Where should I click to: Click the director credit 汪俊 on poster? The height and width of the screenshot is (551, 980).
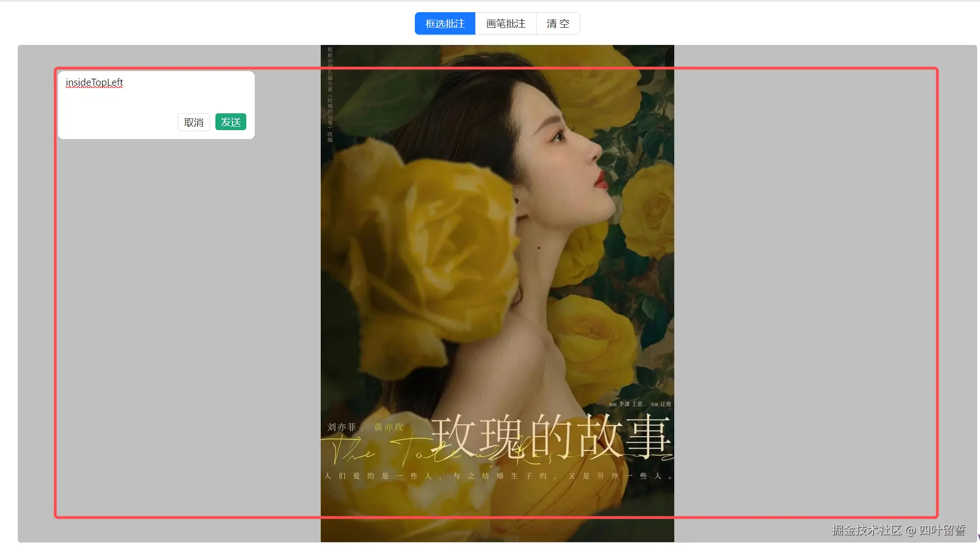tap(665, 404)
